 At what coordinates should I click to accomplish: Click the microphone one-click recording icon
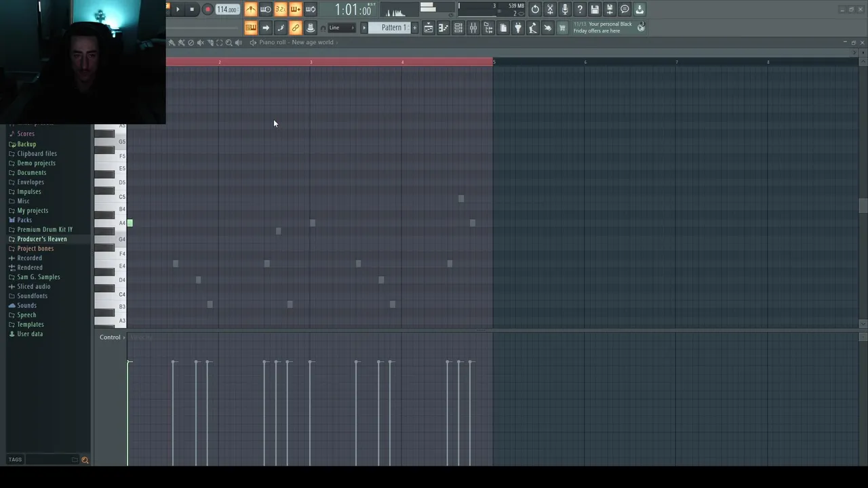pos(565,9)
